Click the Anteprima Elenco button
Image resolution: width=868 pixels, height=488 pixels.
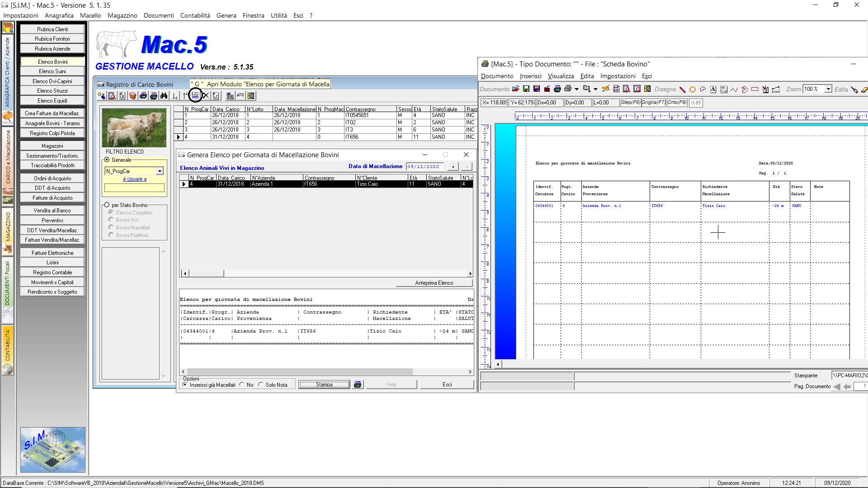[x=434, y=283]
